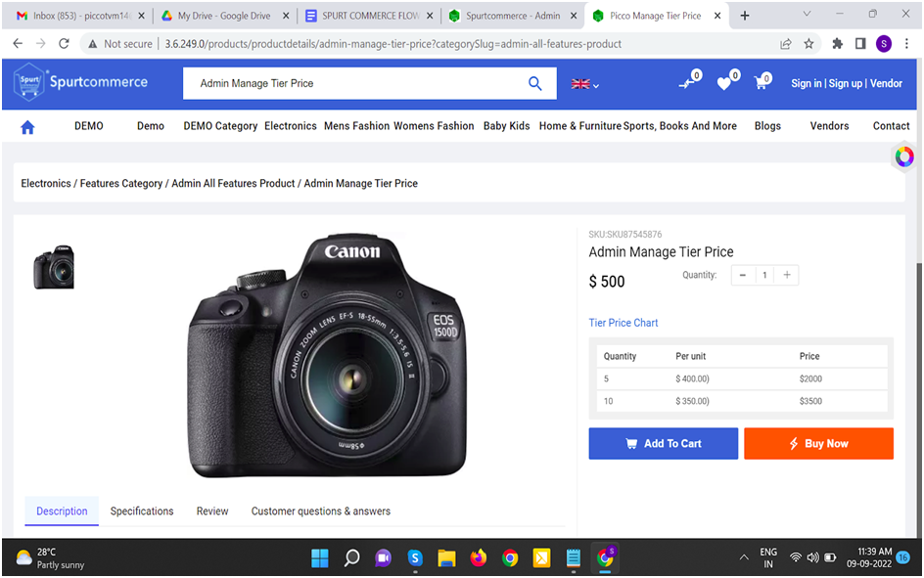Screen dimensions: 924x578
Task: Open the weather widget Partly sunny
Action: tap(50, 558)
